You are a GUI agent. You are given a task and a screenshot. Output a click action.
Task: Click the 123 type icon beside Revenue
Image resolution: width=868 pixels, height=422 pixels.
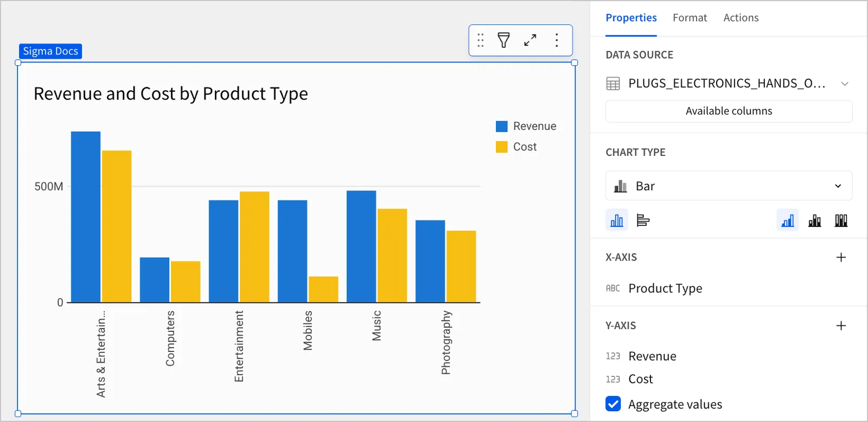(x=613, y=356)
